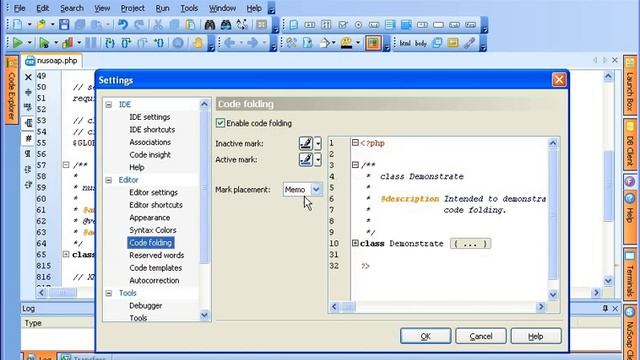Click the text highlight color marker icon
The width and height of the screenshot is (640, 360).
point(347,42)
